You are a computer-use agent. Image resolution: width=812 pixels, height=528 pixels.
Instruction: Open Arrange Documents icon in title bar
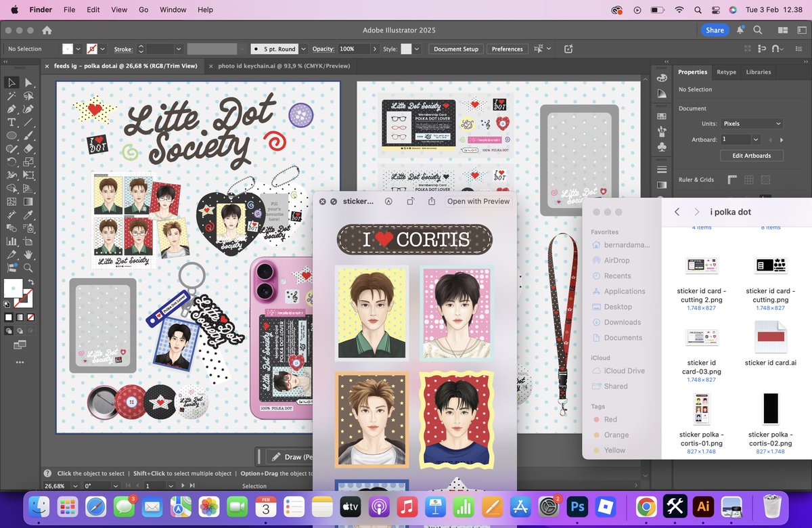click(783, 30)
